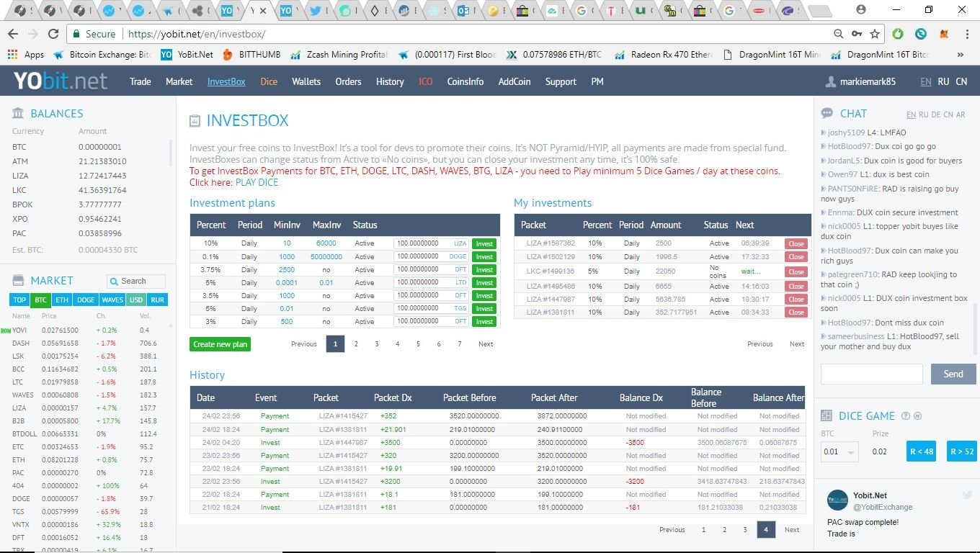Open the Market menu item
This screenshot has width=980, height=553.
[179, 81]
